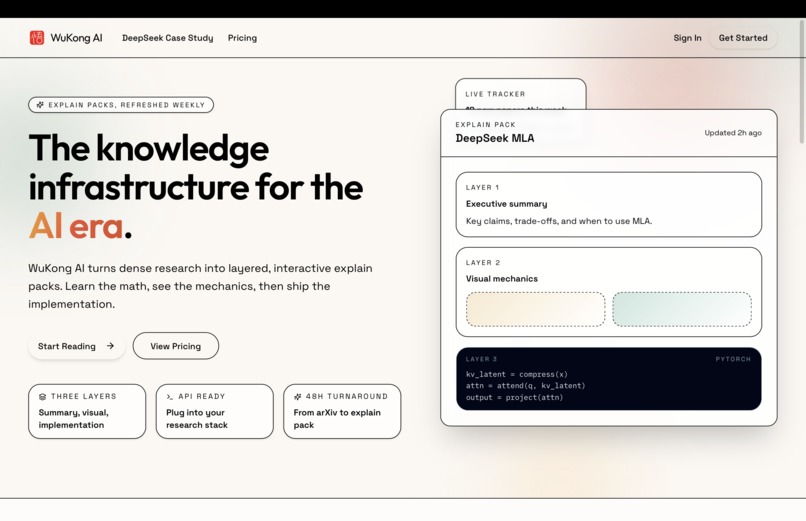The image size is (806, 521).
Task: Go to the Pricing nav link
Action: tap(242, 38)
